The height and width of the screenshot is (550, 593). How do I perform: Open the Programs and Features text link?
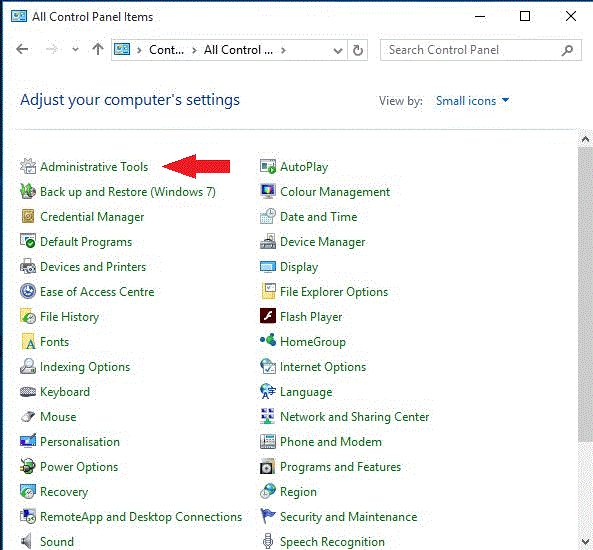[x=340, y=467]
